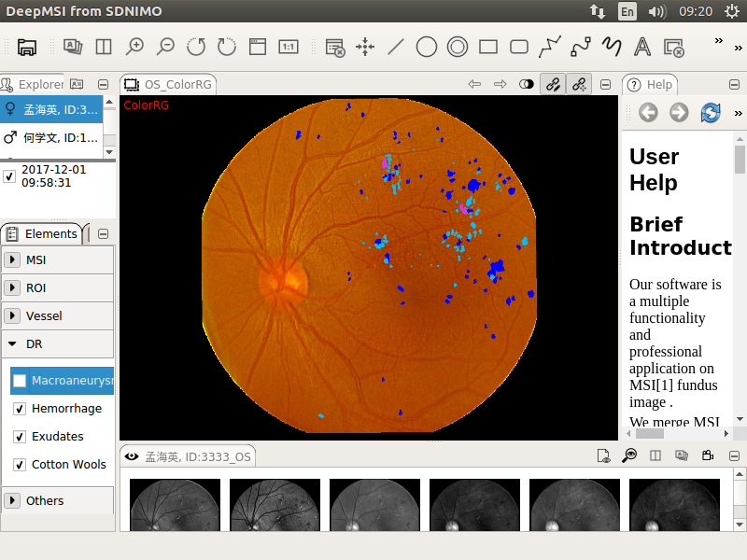Switch to the Explorer tab

(33, 85)
